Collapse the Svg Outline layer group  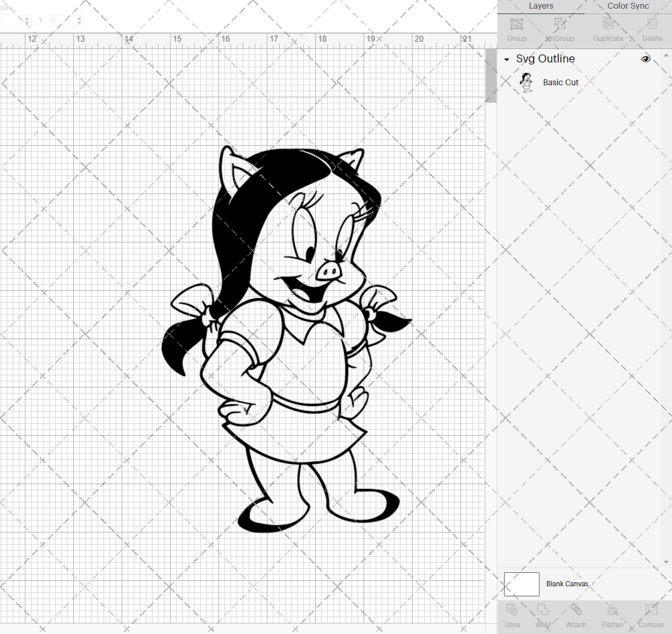(x=507, y=60)
